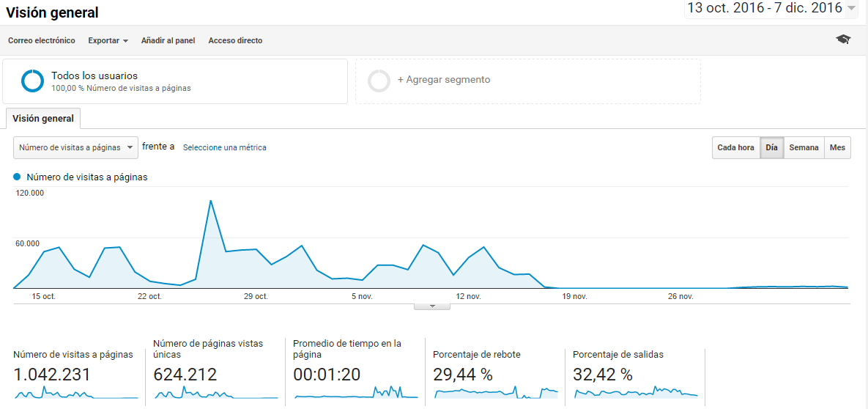
Task: Click Acceso directo in the toolbar
Action: pos(235,40)
